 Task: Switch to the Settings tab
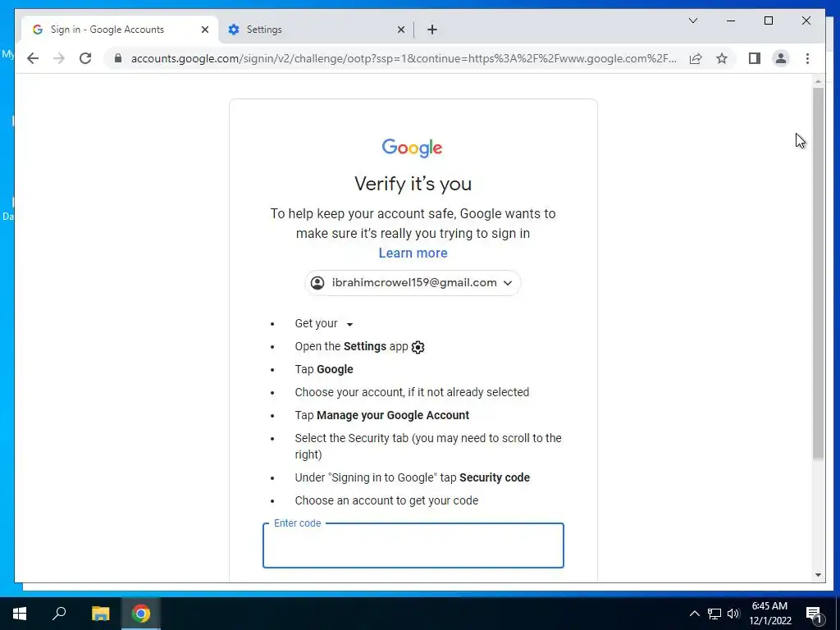point(316,30)
